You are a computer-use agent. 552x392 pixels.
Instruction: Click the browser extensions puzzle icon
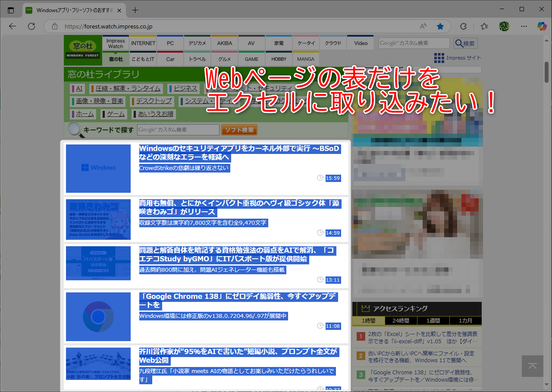tap(463, 26)
